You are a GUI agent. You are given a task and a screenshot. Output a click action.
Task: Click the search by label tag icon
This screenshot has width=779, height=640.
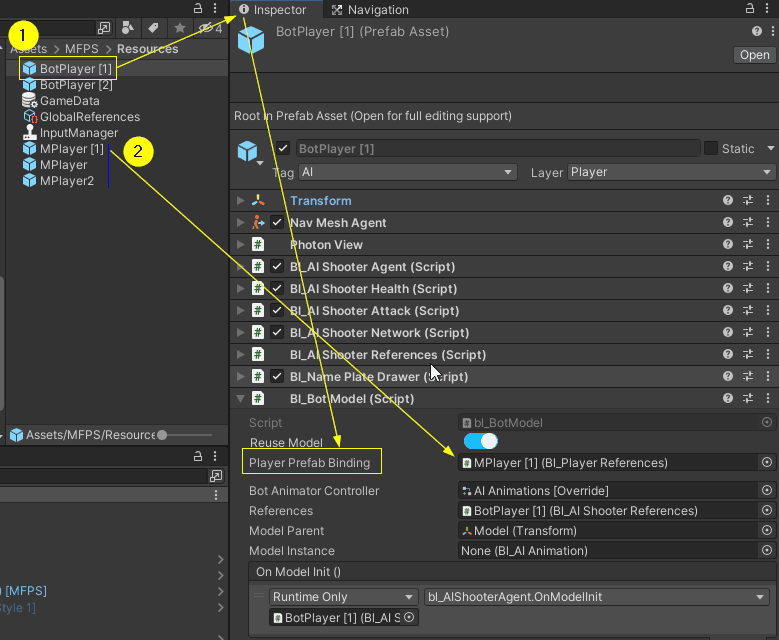tap(153, 28)
